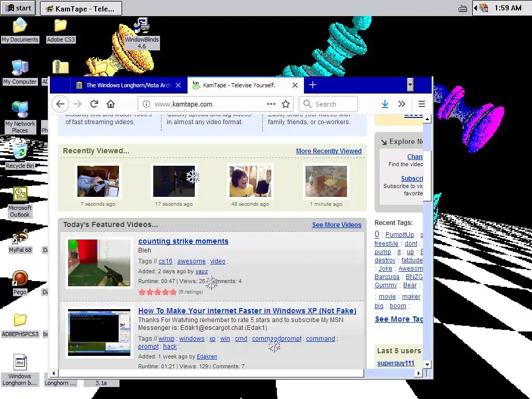Open the downloads arrow in toolbar
Image resolution: width=532 pixels, height=399 pixels.
(x=385, y=104)
